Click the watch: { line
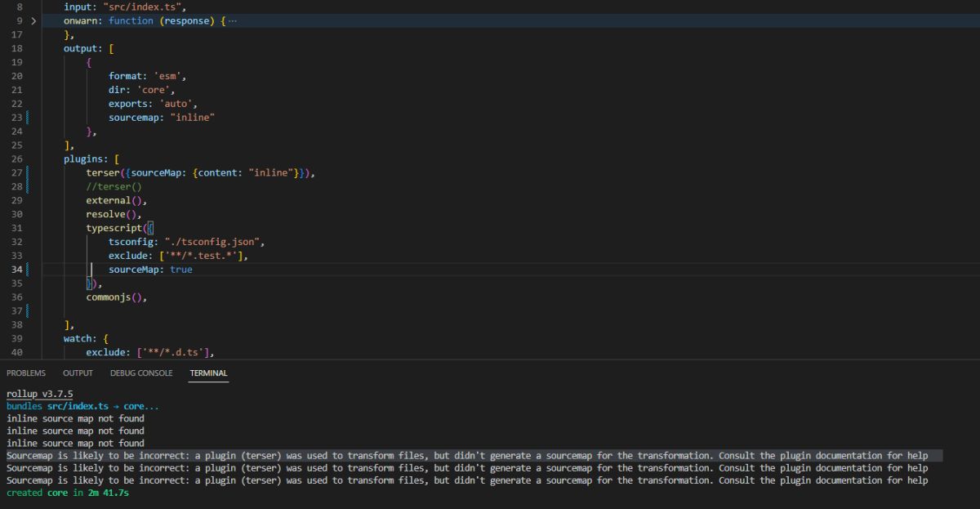This screenshot has width=980, height=509. pyautogui.click(x=86, y=338)
